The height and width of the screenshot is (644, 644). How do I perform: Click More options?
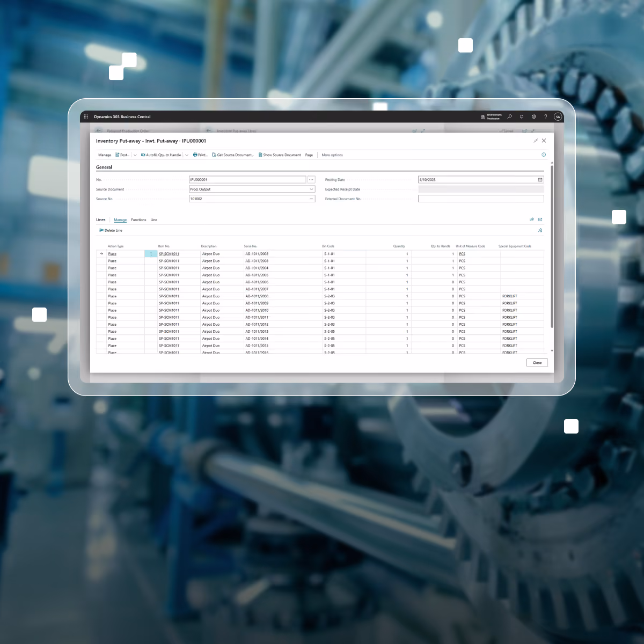[x=332, y=155]
